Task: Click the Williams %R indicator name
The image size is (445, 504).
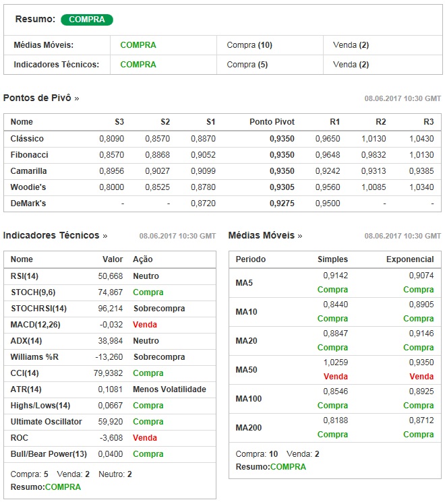Action: 34,357
